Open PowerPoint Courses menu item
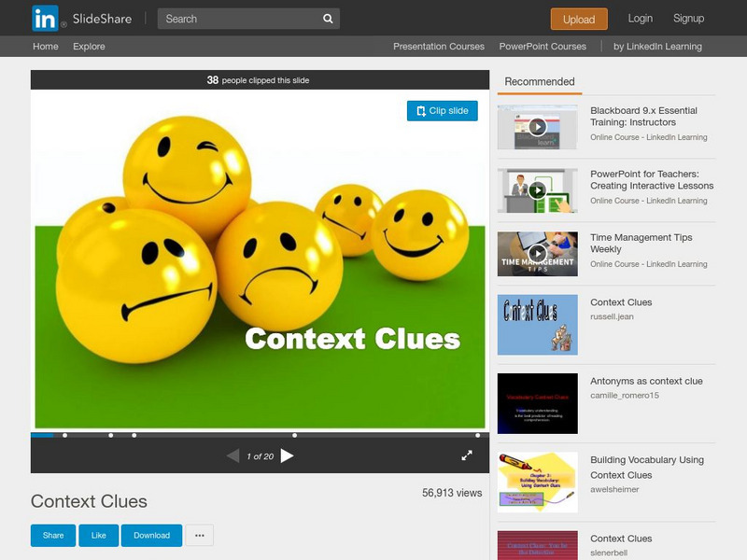Image resolution: width=747 pixels, height=560 pixels. click(x=543, y=46)
